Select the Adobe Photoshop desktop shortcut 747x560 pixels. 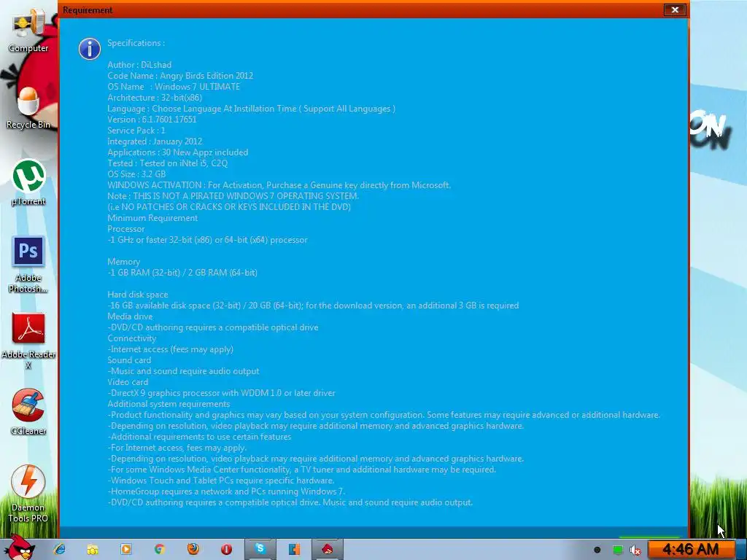pyautogui.click(x=28, y=265)
